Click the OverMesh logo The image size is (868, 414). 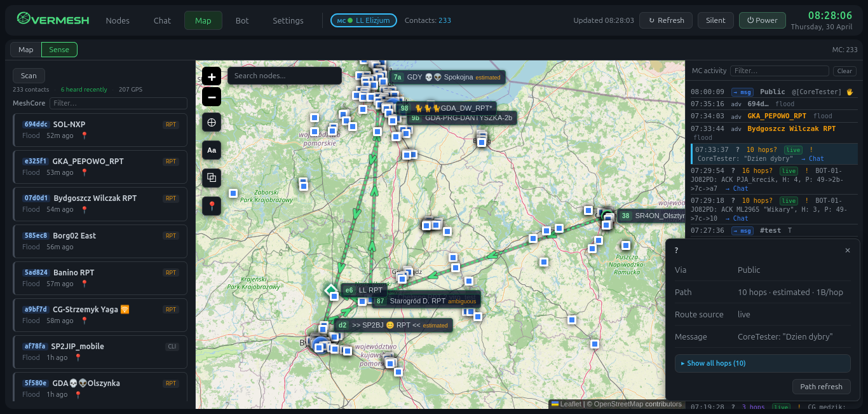tap(53, 20)
